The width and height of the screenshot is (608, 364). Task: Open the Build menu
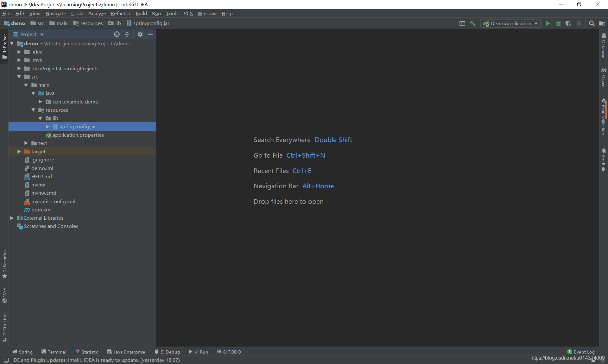pos(141,13)
